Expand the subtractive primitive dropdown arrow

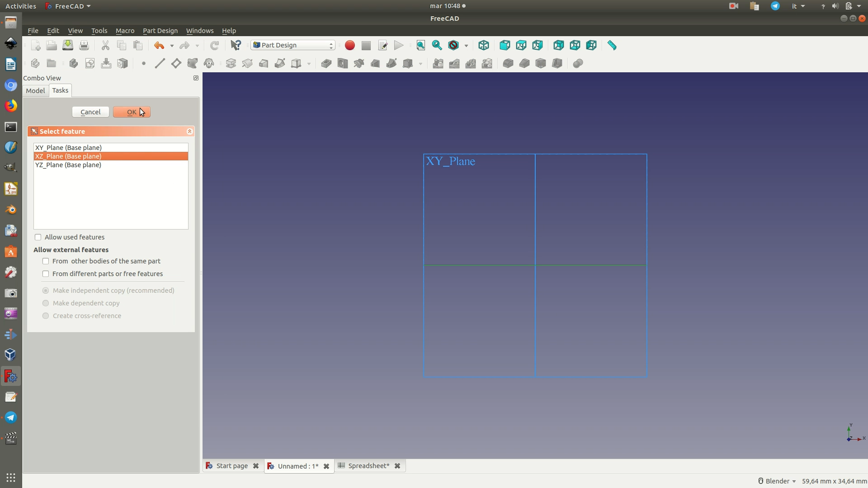coord(421,64)
